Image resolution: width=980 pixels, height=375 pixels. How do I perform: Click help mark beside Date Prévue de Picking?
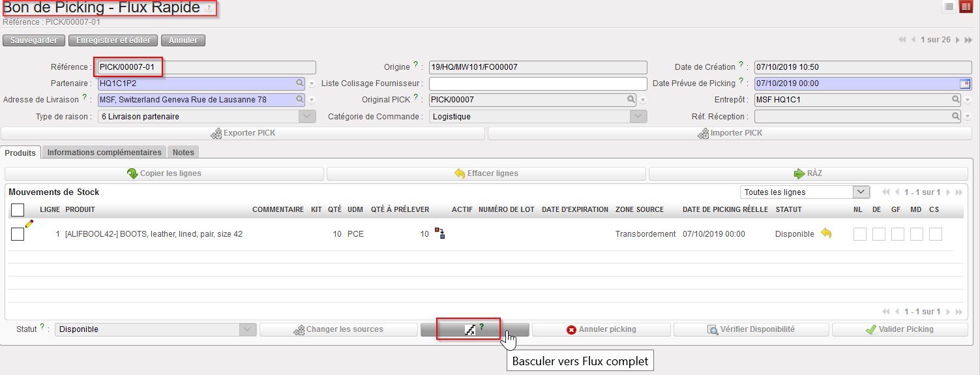pyautogui.click(x=741, y=82)
